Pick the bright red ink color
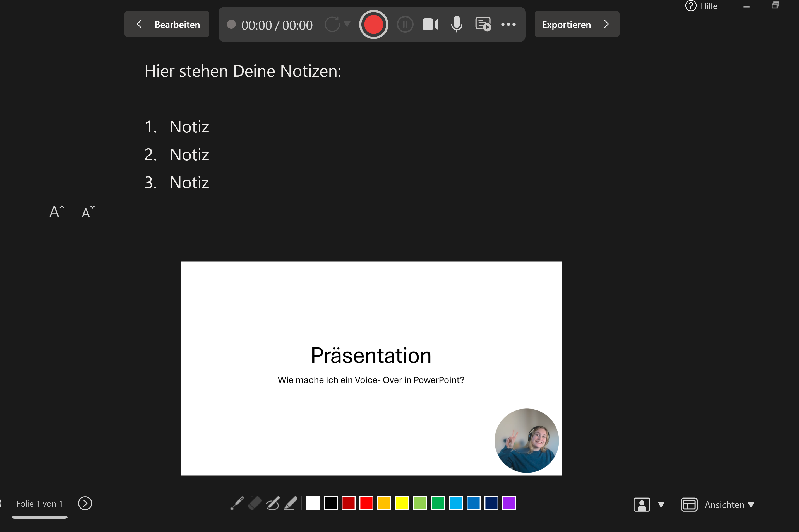 (x=366, y=503)
